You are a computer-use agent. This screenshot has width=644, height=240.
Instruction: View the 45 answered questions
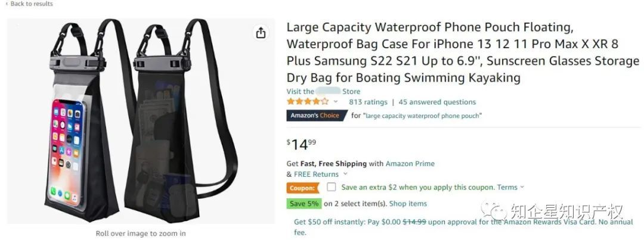click(x=437, y=102)
